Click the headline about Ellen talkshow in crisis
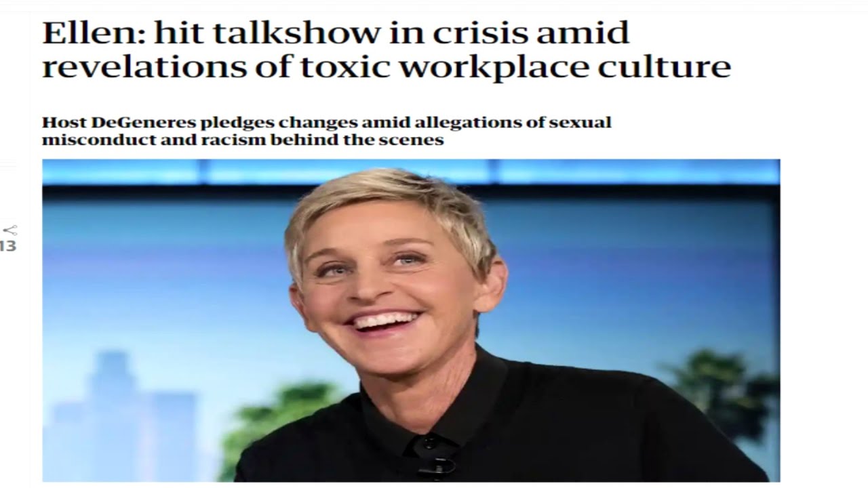The image size is (868, 488). [x=387, y=49]
